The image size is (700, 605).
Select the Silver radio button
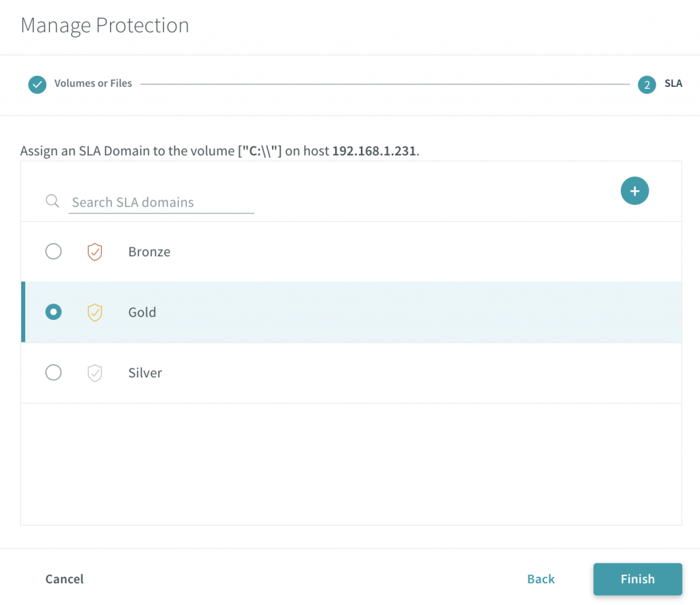click(x=53, y=373)
